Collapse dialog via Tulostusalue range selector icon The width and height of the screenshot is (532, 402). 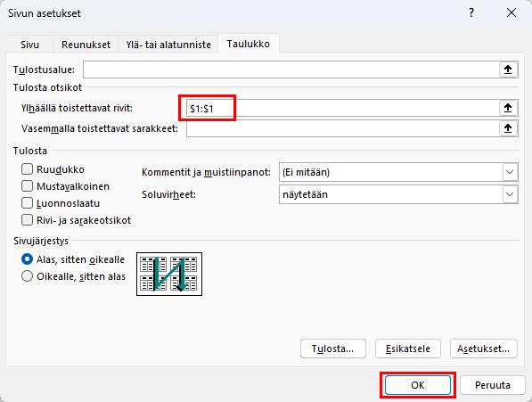pyautogui.click(x=508, y=70)
